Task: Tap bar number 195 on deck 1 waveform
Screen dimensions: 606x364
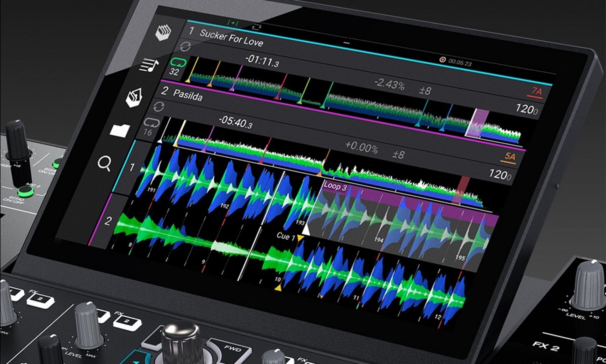Action: [x=460, y=258]
